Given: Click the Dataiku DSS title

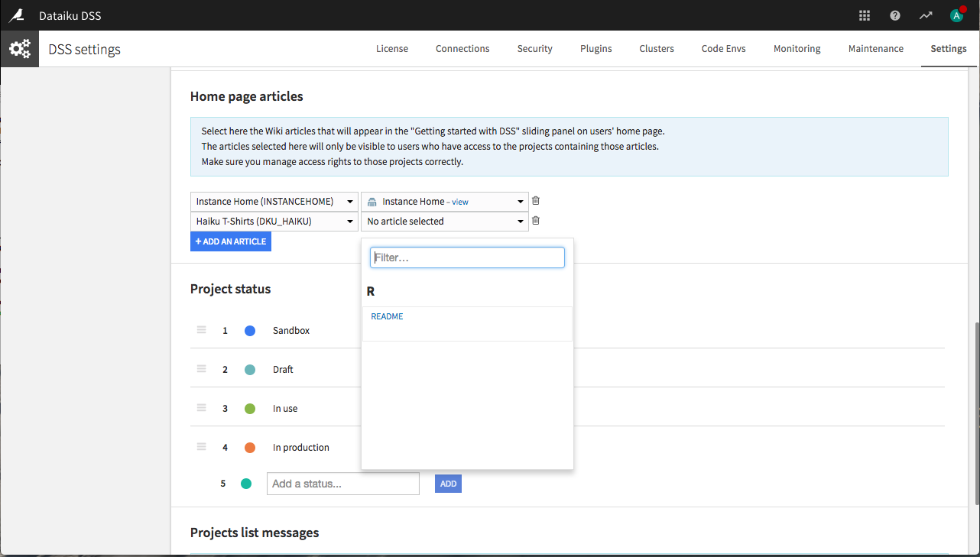Looking at the screenshot, I should coord(70,15).
